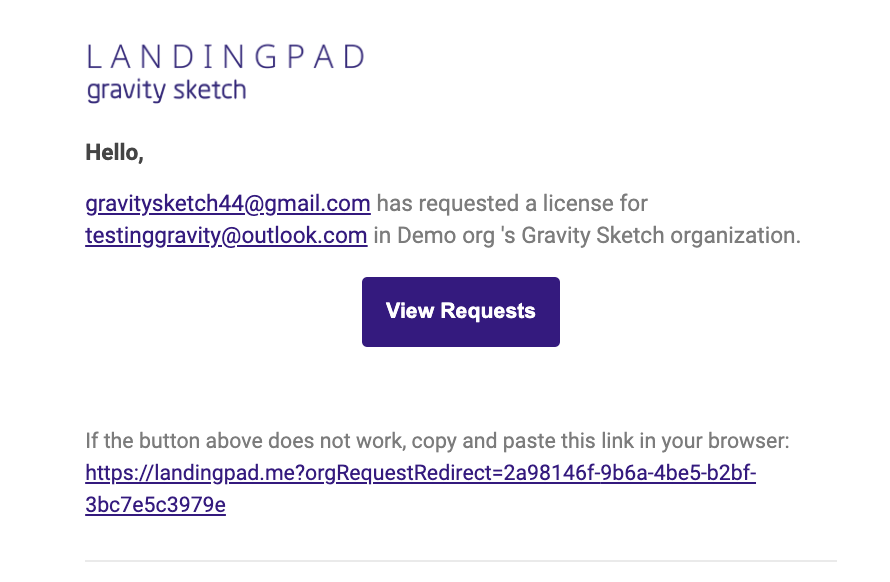The width and height of the screenshot is (890, 582).
Task: Select the wrapped link ending 3bc7e5c3979e
Action: (x=156, y=504)
